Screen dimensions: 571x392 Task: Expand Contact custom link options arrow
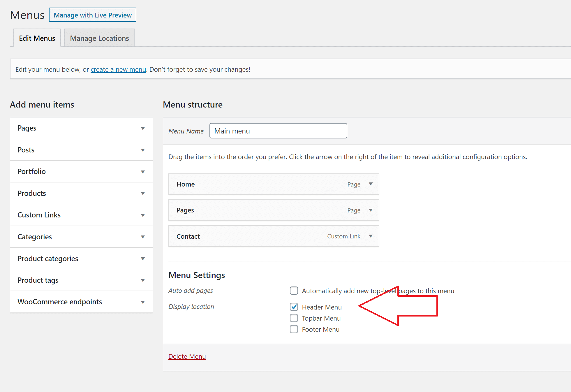371,236
